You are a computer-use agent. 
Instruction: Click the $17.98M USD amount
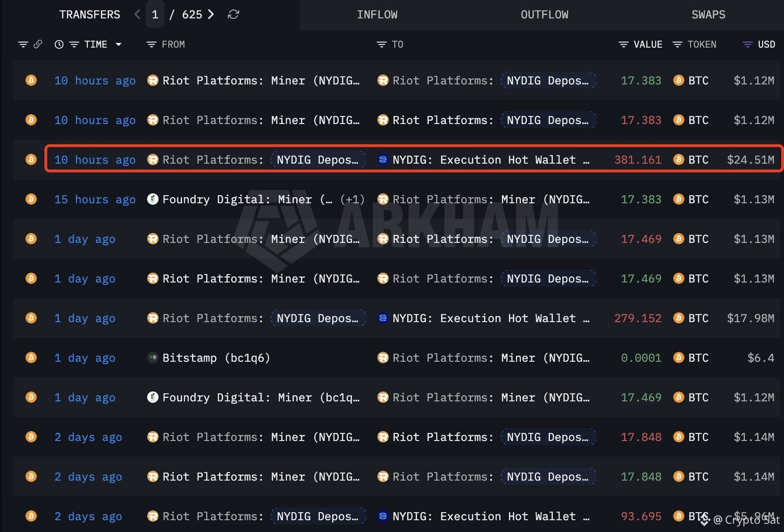point(751,318)
